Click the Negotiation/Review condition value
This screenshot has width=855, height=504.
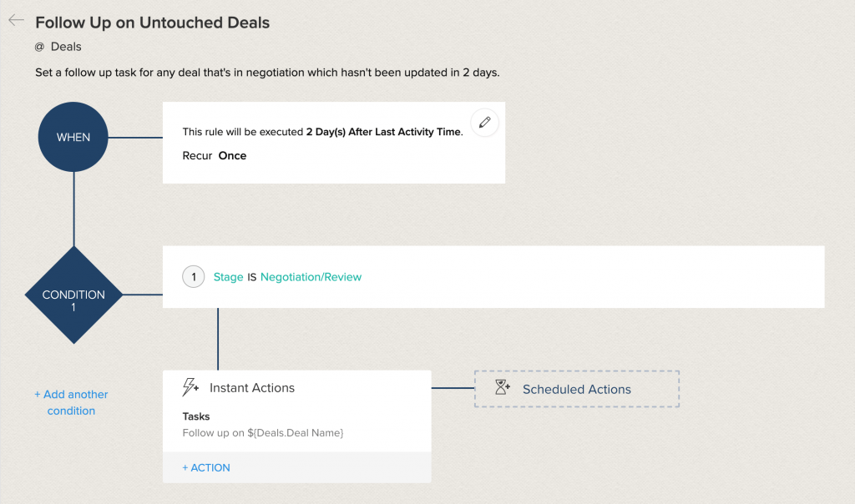tap(311, 277)
